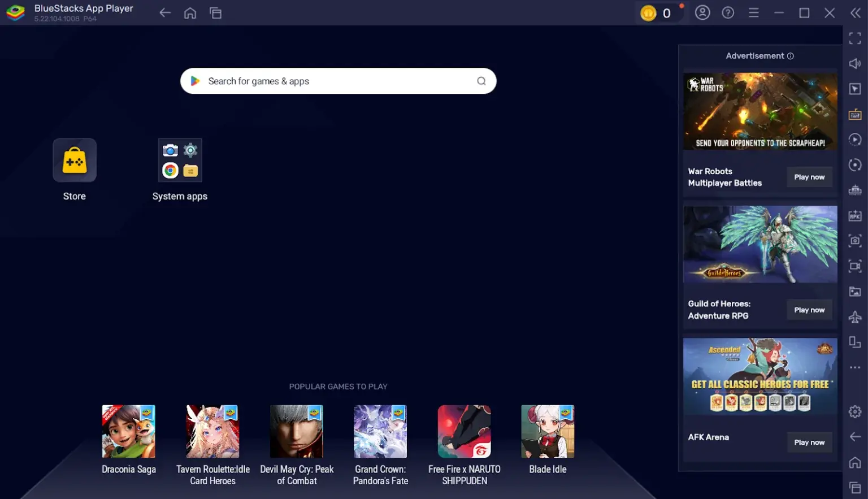The height and width of the screenshot is (499, 868).
Task: Open the game controls keyboard settings
Action: point(855,114)
